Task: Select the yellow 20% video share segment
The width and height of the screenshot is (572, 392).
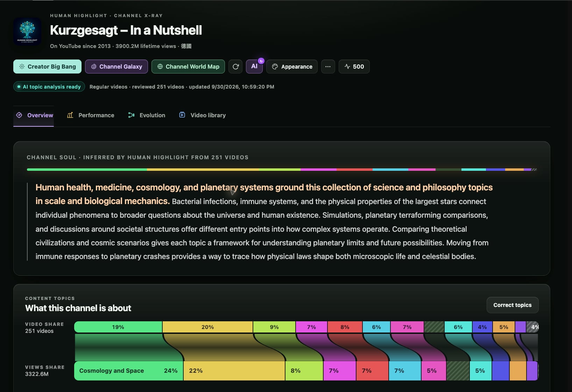Action: pos(207,327)
